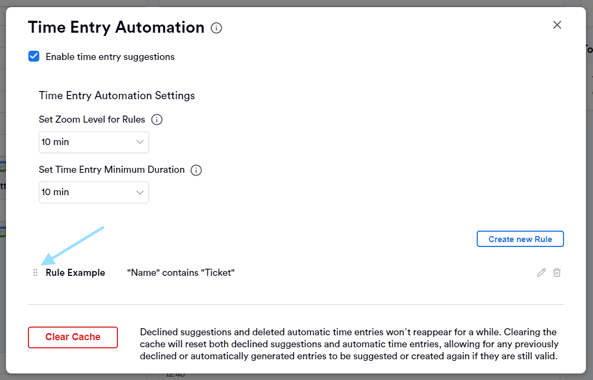593x380 pixels.
Task: Click the red Clear Cache button
Action: click(73, 337)
